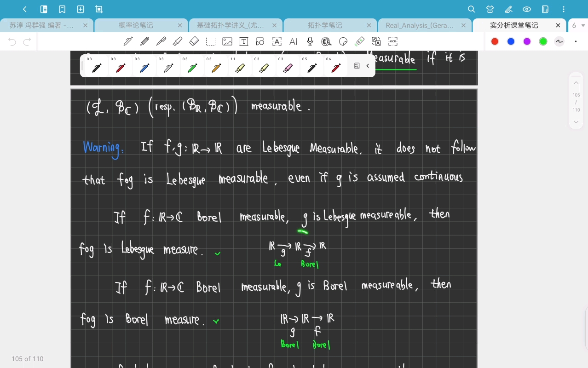
Task: Switch to the 概率论笔记 tab
Action: (136, 25)
